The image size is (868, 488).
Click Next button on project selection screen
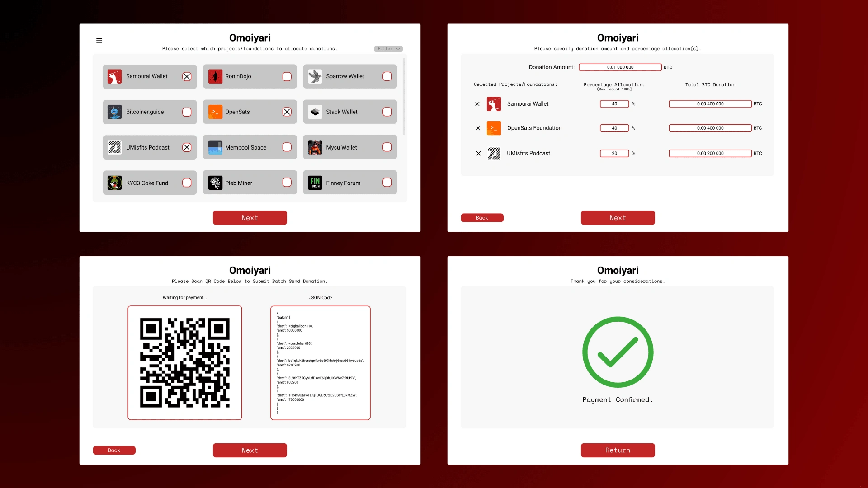point(250,217)
